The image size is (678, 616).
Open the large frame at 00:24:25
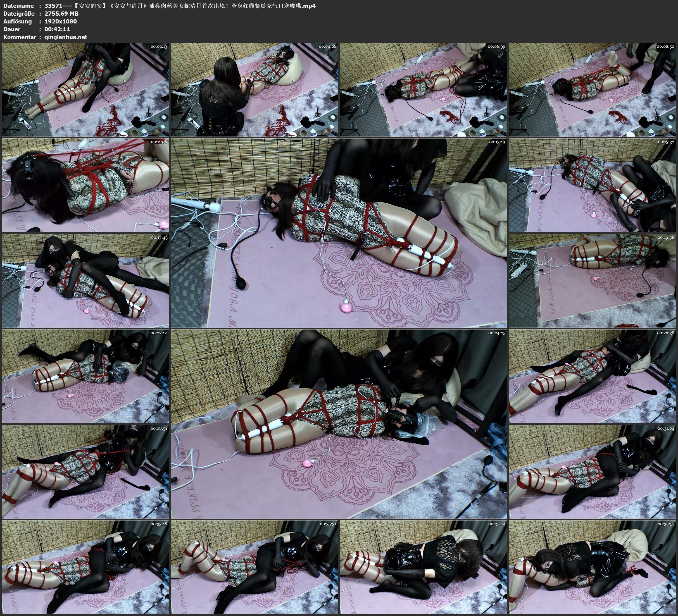[x=339, y=424]
